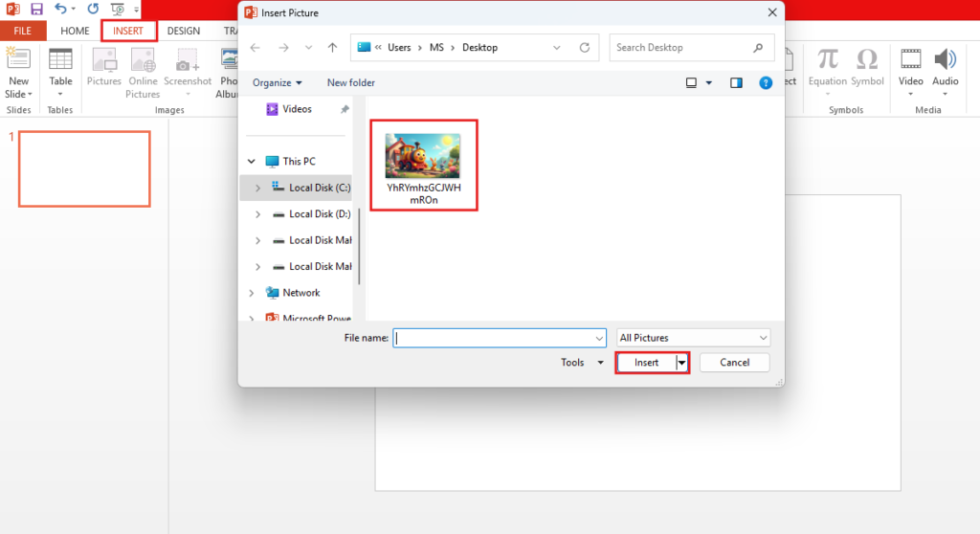Open the dialog Help icon

tap(765, 82)
